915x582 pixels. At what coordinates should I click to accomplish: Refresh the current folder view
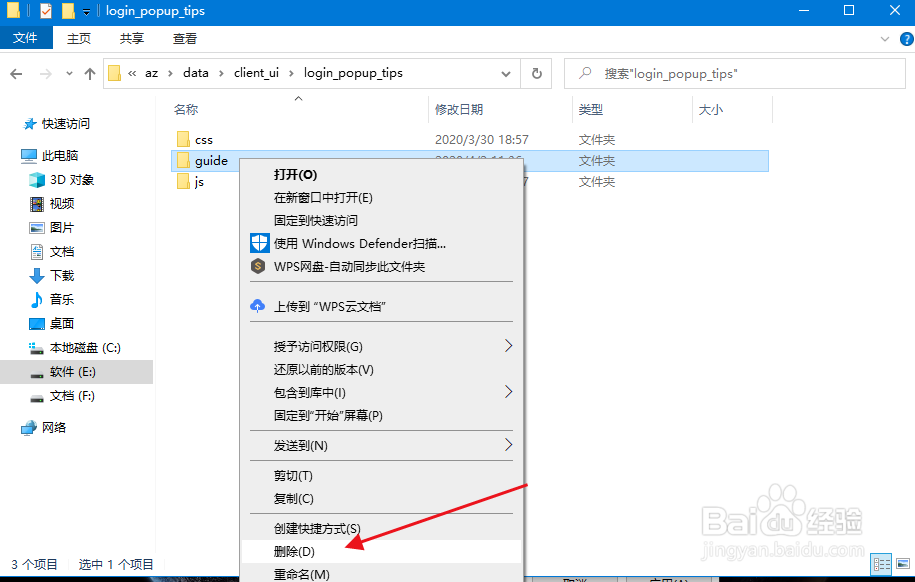[x=538, y=73]
